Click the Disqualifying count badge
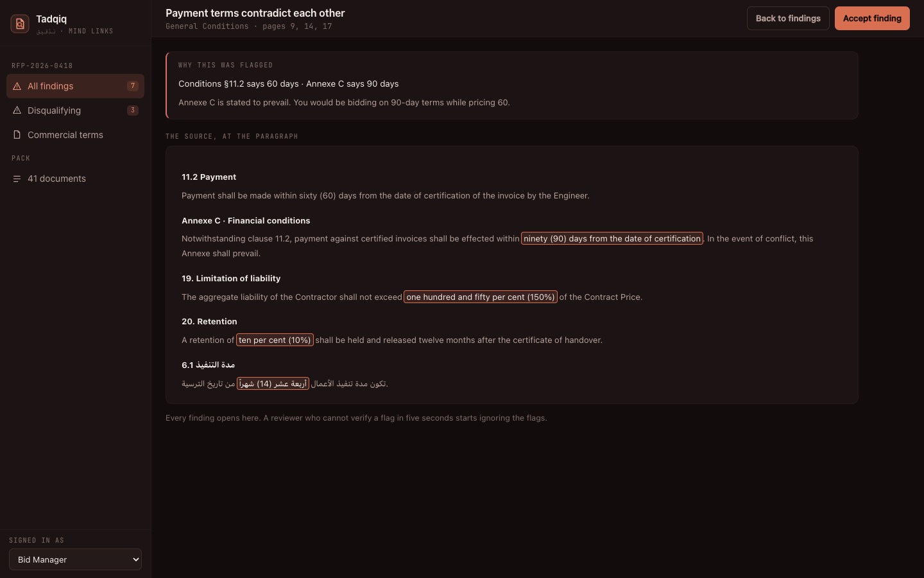Screen dimensions: 924x578 133,110
